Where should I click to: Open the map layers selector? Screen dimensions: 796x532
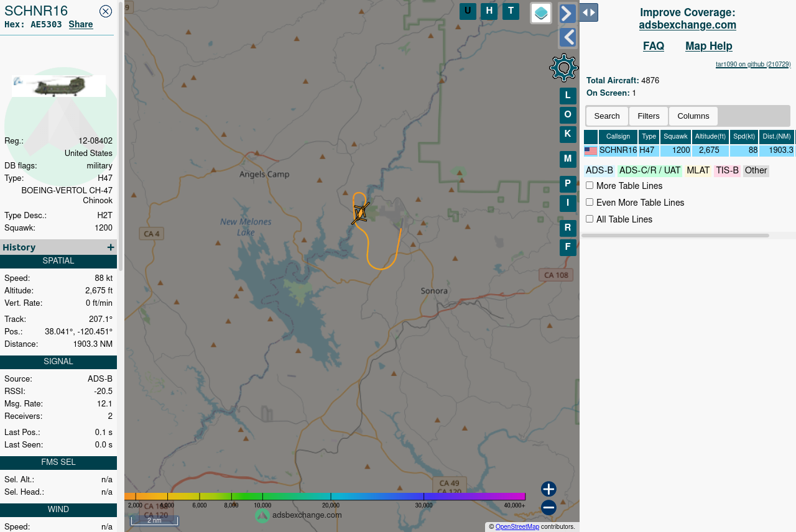541,13
